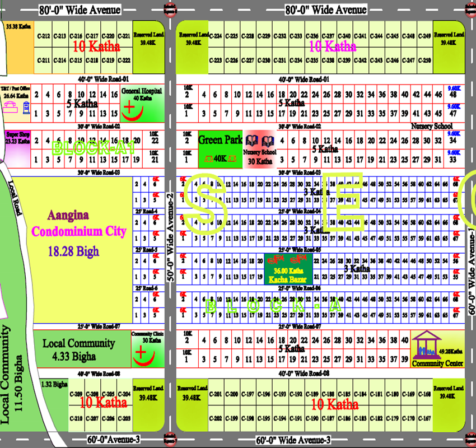This screenshot has height=448, width=476.
Task: Click the right book icon above Nursery School
Action: 268,141
